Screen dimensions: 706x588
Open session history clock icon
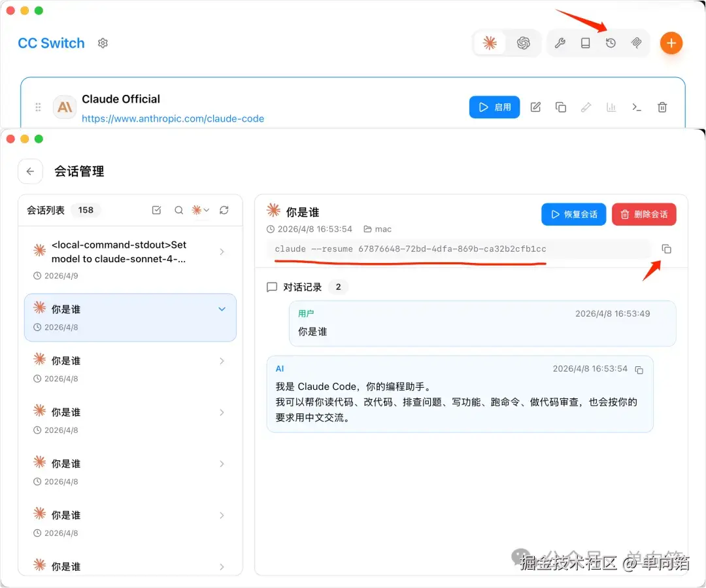[x=611, y=43]
